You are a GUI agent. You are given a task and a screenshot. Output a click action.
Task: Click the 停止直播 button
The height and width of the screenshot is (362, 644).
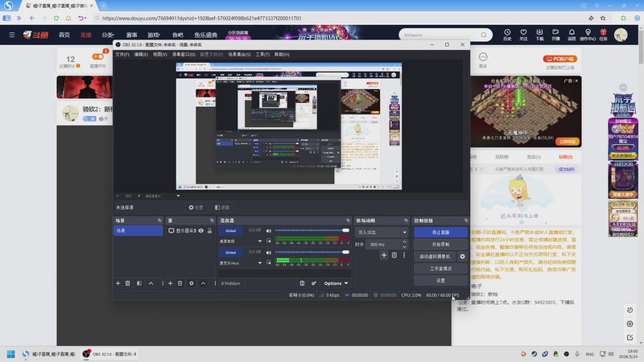(440, 232)
